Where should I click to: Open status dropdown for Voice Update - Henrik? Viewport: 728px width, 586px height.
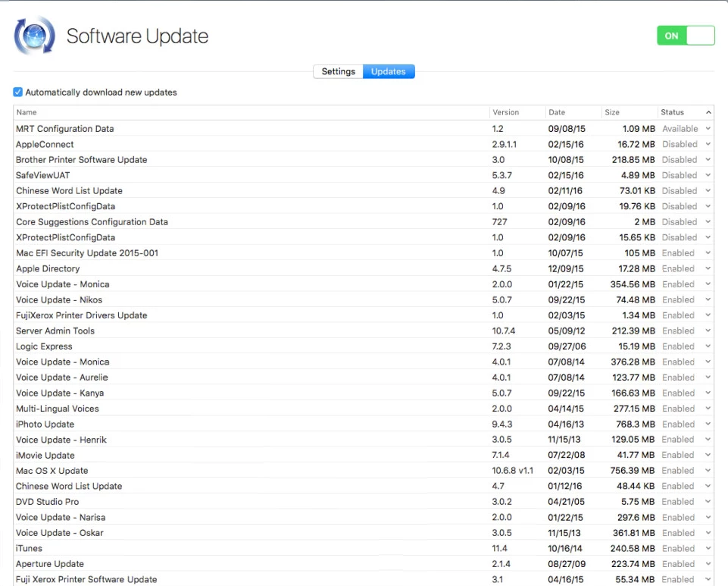click(x=708, y=440)
